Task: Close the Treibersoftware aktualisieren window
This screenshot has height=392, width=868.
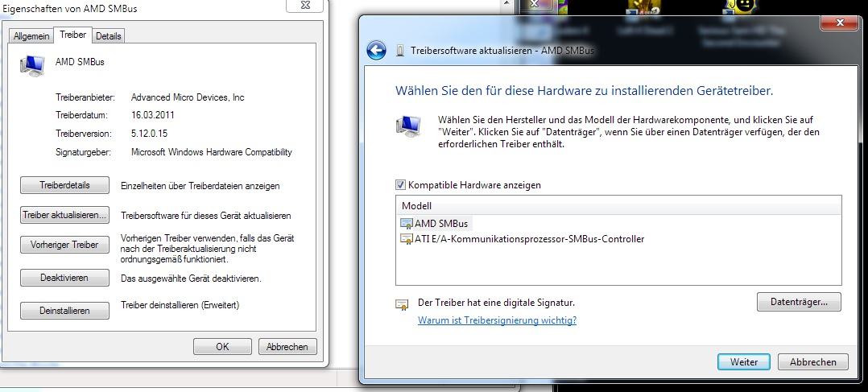Action: (x=839, y=23)
